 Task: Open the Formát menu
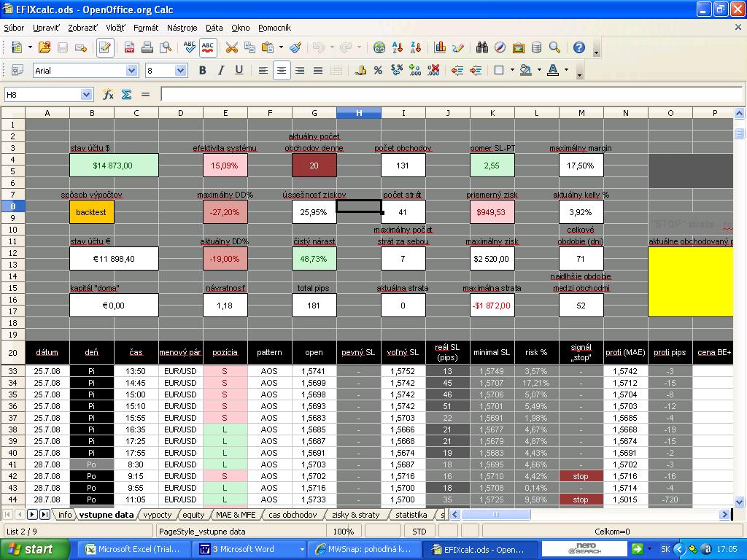[146, 28]
